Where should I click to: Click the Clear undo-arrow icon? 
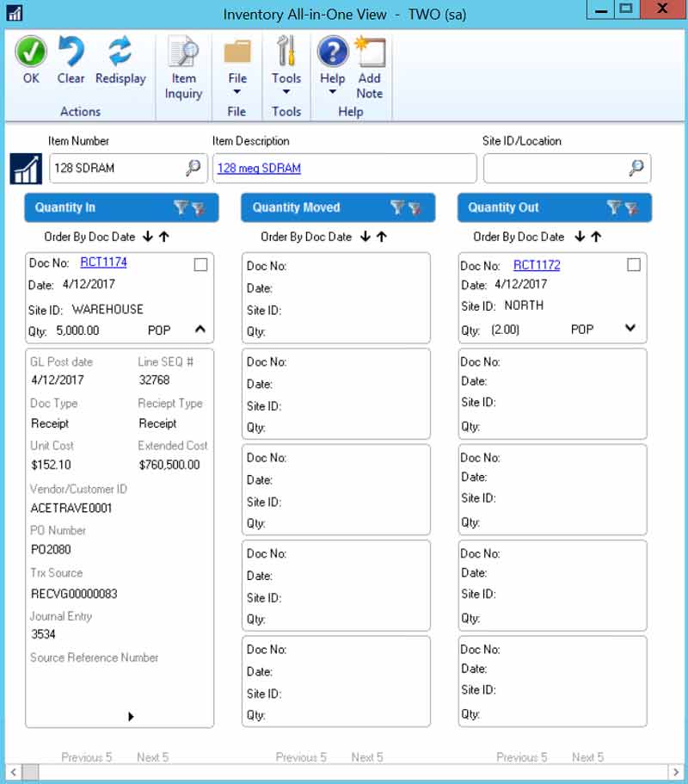[x=71, y=53]
